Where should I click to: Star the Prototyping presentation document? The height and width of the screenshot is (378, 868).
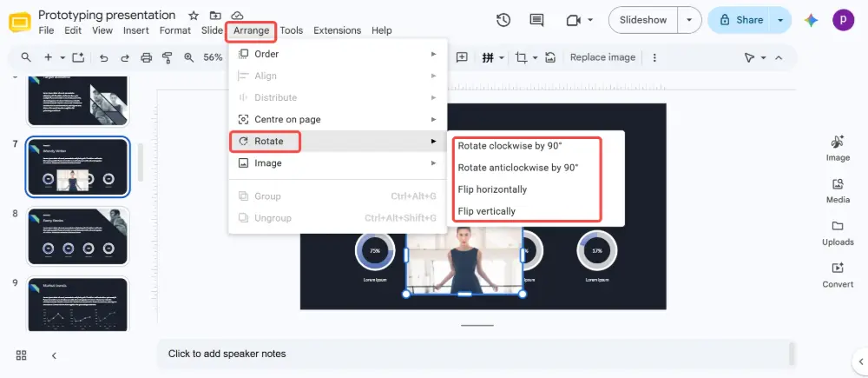[194, 16]
